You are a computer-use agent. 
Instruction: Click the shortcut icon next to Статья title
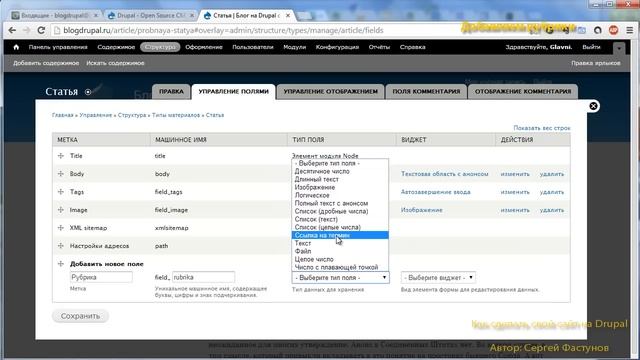click(88, 92)
